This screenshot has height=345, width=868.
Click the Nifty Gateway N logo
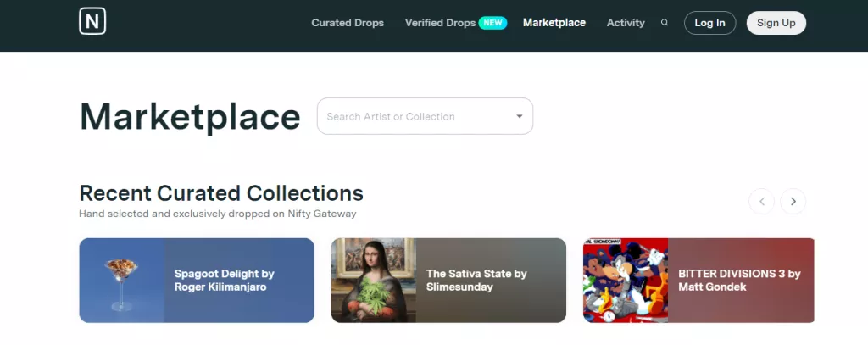[92, 22]
